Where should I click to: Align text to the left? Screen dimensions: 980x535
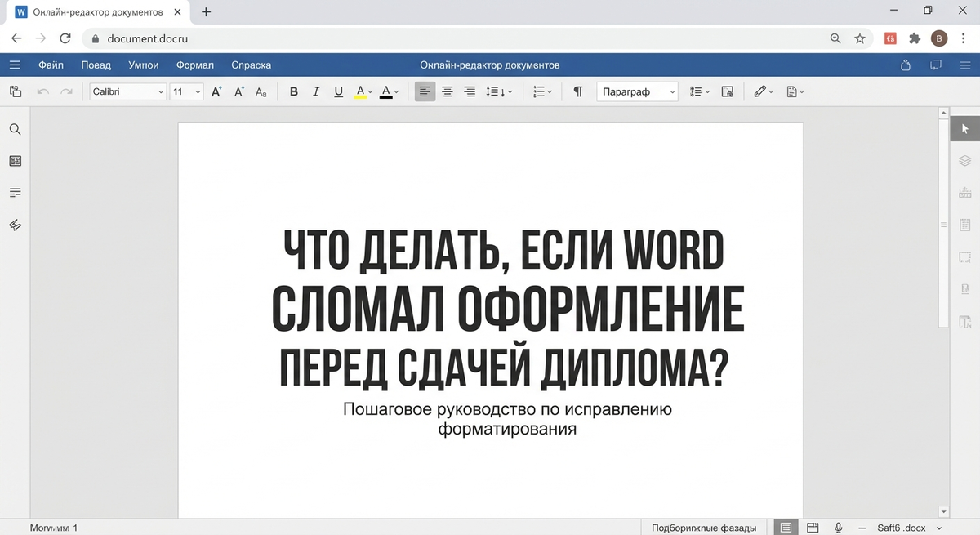click(x=425, y=92)
